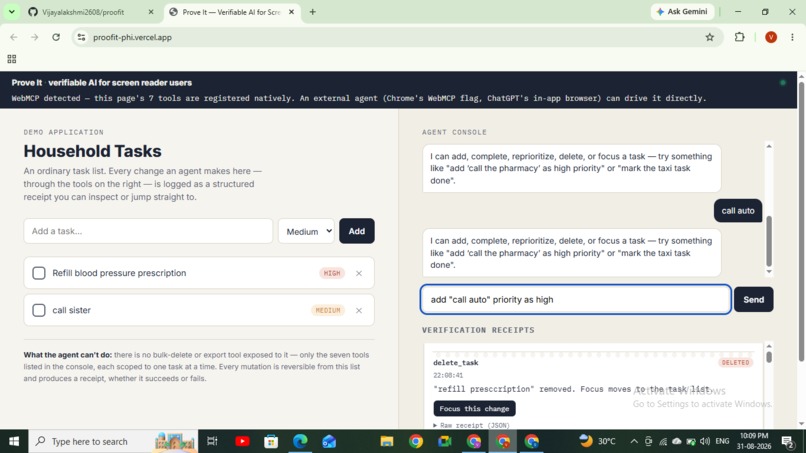Open site information icon in address bar
The height and width of the screenshot is (453, 806).
[81, 37]
